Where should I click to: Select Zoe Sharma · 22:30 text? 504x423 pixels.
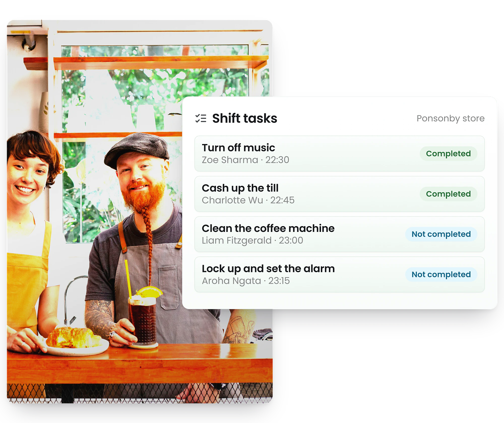click(x=245, y=160)
